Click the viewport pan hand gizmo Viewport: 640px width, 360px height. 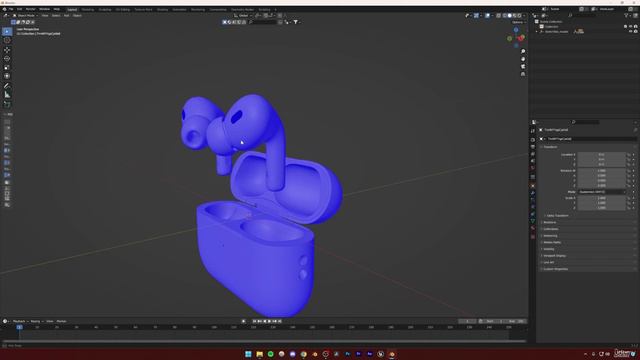pos(523,59)
